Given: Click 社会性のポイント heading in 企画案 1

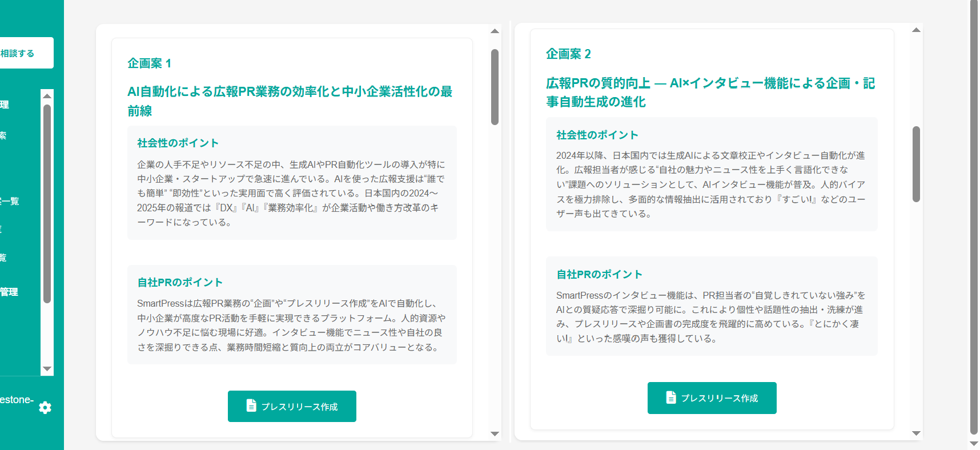Looking at the screenshot, I should [x=178, y=143].
